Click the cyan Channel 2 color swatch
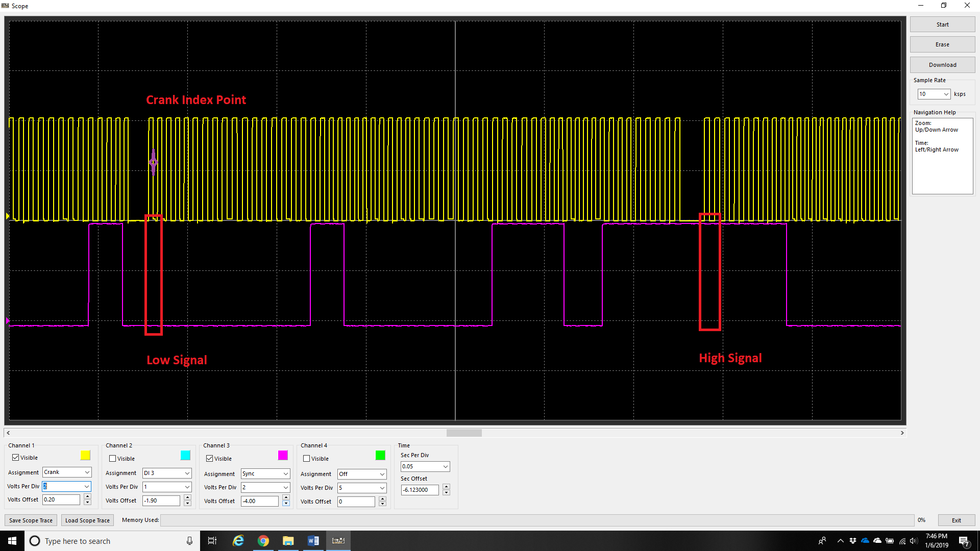 pos(185,455)
